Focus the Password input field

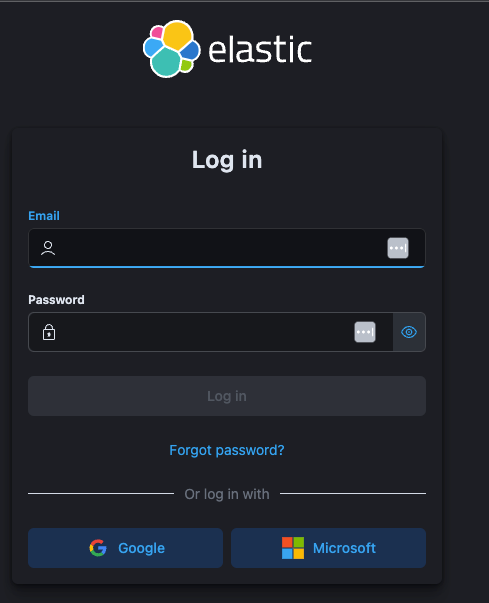coord(211,332)
